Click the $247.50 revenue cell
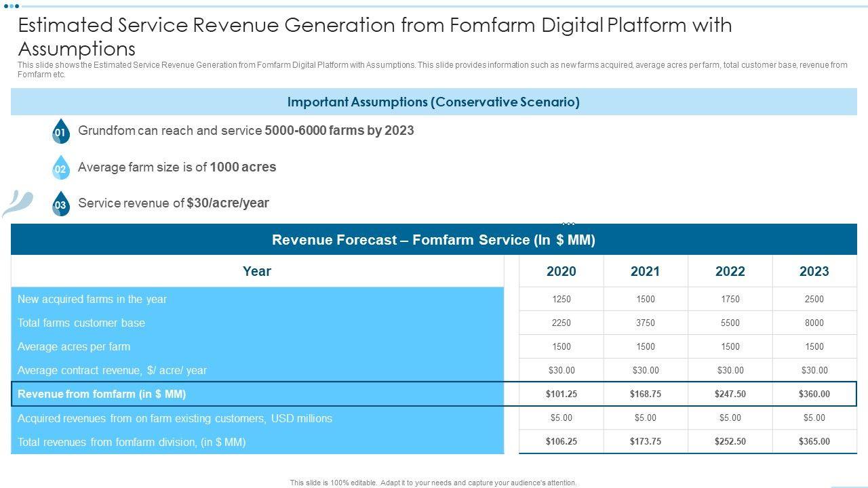868x488 pixels. point(730,394)
